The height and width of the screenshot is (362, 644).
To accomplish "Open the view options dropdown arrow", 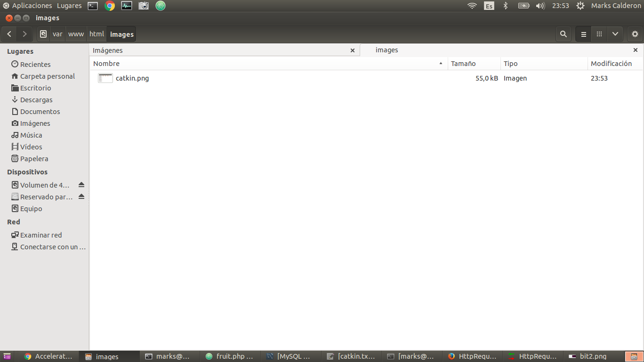I will 615,34.
